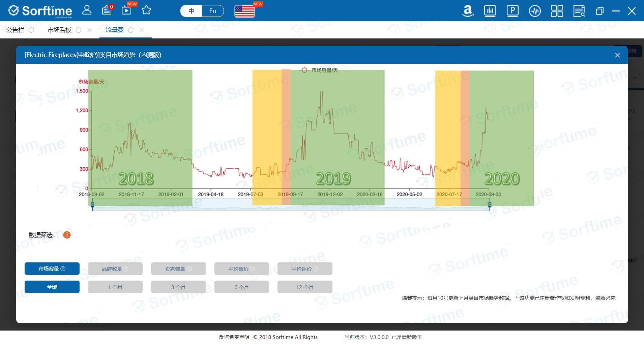Screen dimensions: 644x344
Task: Click the help icon inside 品牌数量 button
Action: pyautogui.click(x=126, y=269)
